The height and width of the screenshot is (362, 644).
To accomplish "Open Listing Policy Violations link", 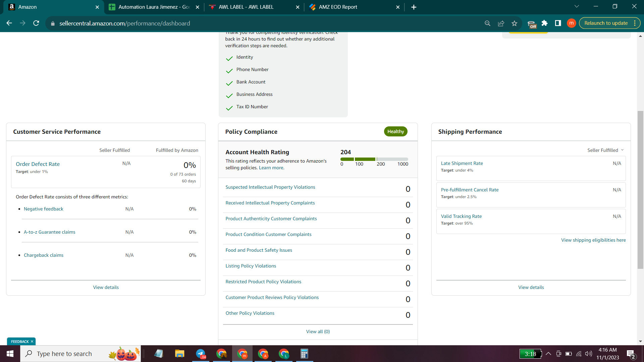I will [x=251, y=266].
